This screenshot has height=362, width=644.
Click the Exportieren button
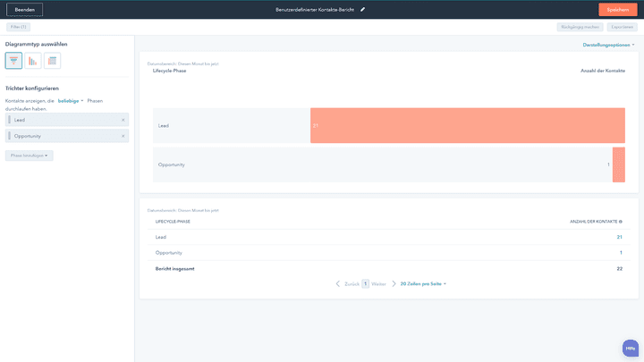click(x=623, y=28)
